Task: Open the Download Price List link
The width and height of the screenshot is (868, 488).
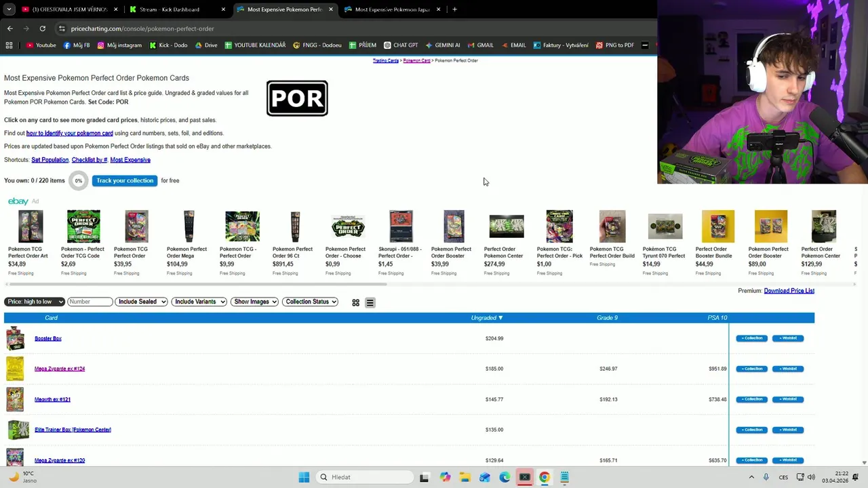Action: pyautogui.click(x=789, y=291)
